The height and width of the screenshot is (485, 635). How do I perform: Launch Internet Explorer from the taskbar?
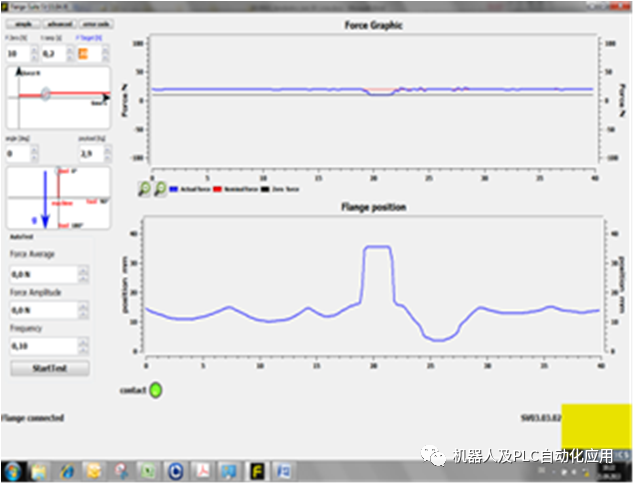click(x=66, y=471)
